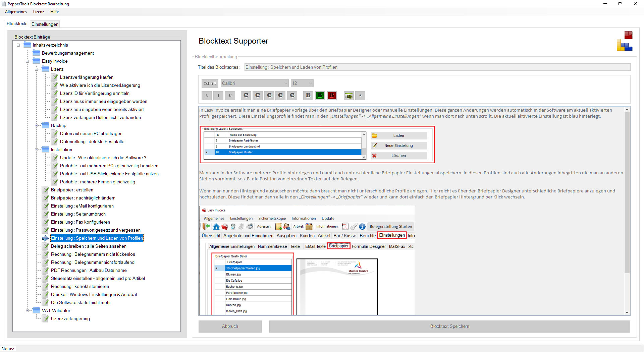The image size is (644, 352).
Task: Click the italic I formatting button
Action: (218, 96)
